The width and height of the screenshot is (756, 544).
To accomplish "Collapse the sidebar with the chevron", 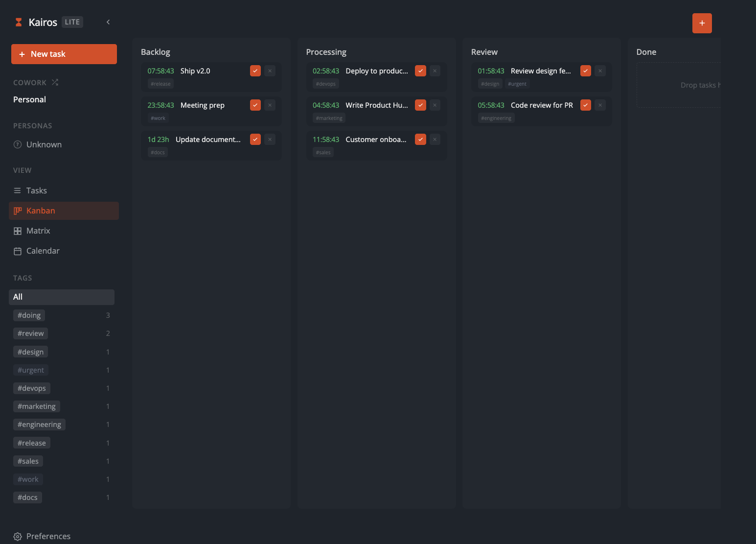I will coord(108,22).
